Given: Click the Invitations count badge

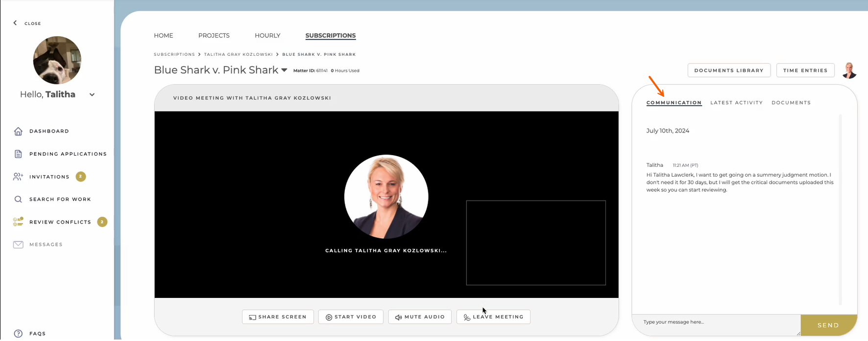Looking at the screenshot, I should 81,177.
